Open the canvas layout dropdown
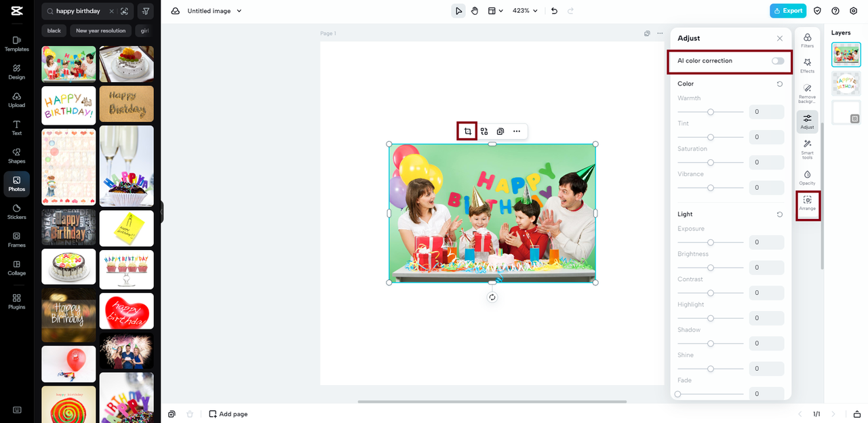 pos(495,11)
